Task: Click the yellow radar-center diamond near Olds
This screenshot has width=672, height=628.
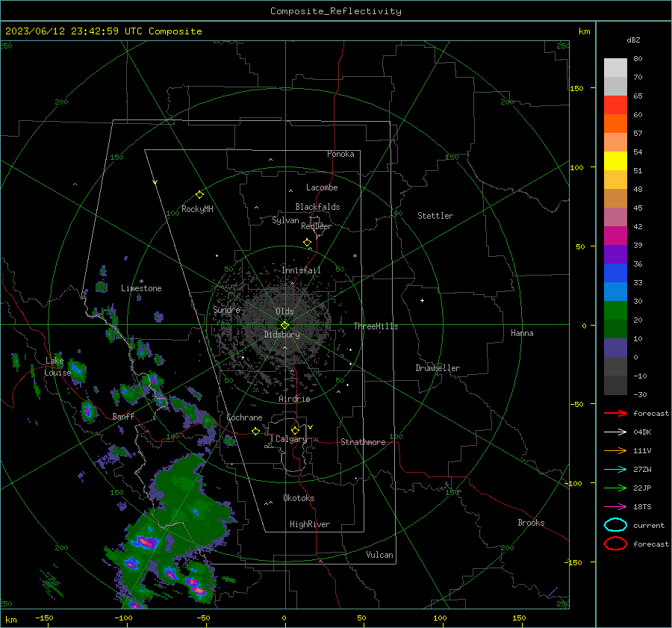Action: tap(285, 326)
